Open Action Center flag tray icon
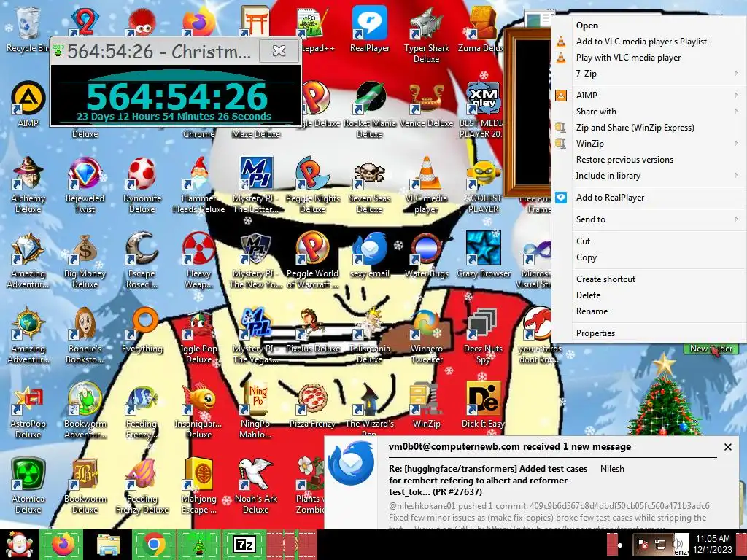Image resolution: width=747 pixels, height=560 pixels. tap(643, 544)
